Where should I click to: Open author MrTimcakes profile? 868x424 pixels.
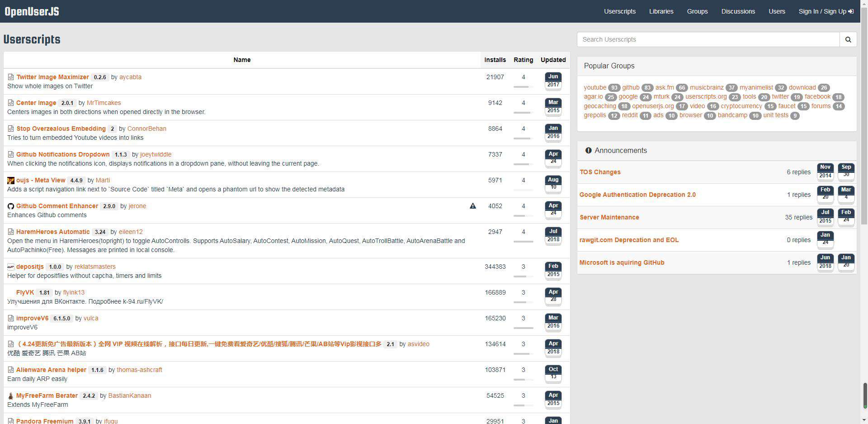(104, 103)
